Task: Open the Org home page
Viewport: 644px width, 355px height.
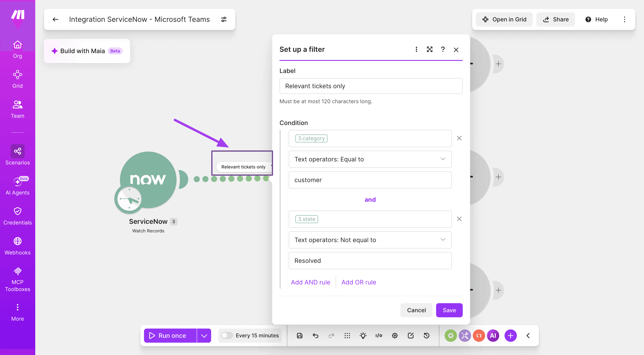Action: [x=17, y=49]
